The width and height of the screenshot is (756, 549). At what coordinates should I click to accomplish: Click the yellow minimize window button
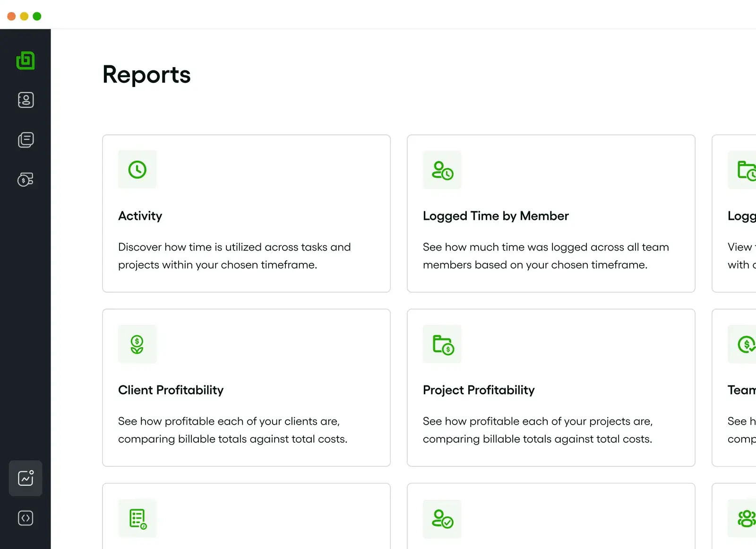tap(24, 17)
